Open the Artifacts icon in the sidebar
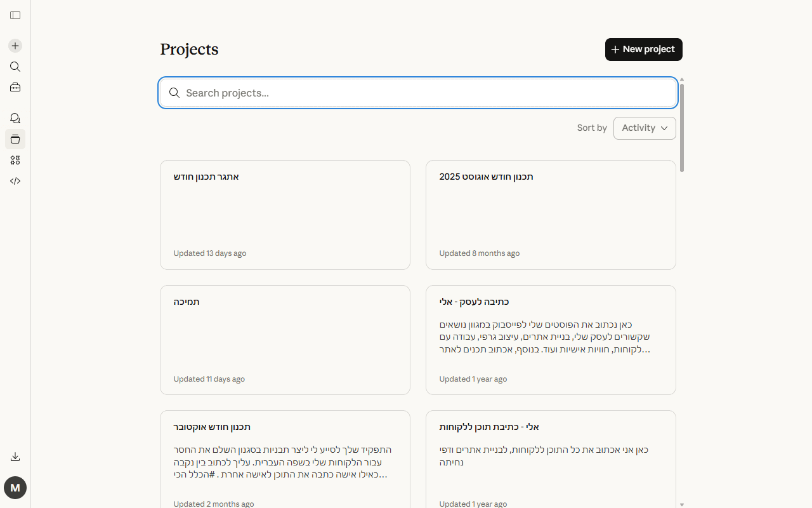 click(15, 160)
